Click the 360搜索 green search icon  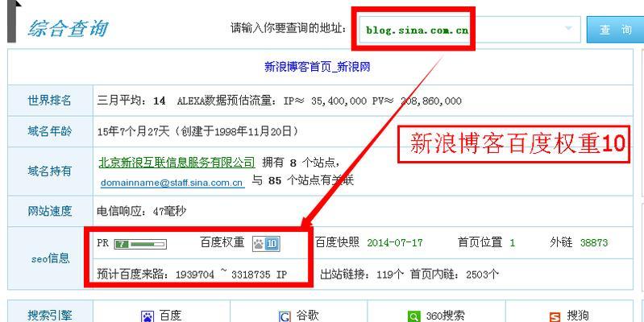[414, 316]
